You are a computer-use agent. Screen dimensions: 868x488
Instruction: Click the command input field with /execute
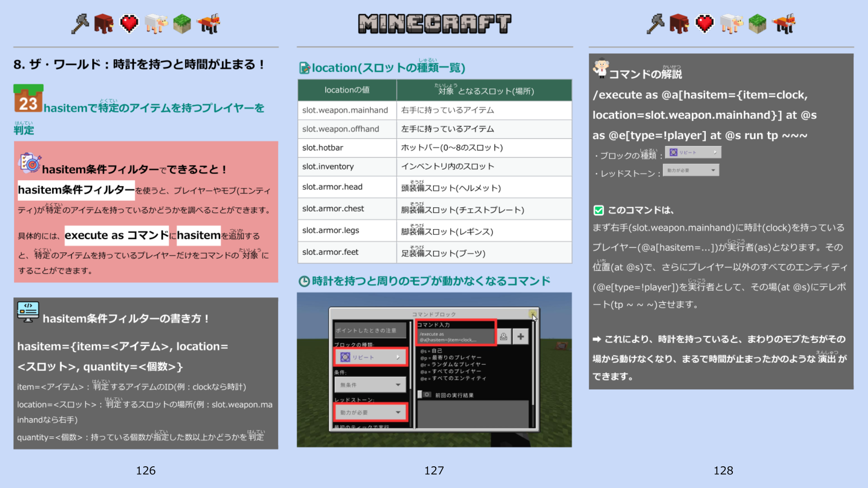(x=456, y=337)
